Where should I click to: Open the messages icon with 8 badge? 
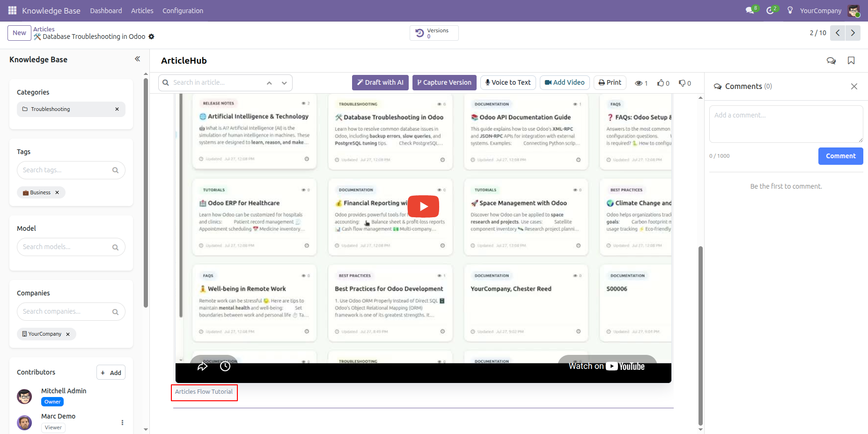point(751,10)
